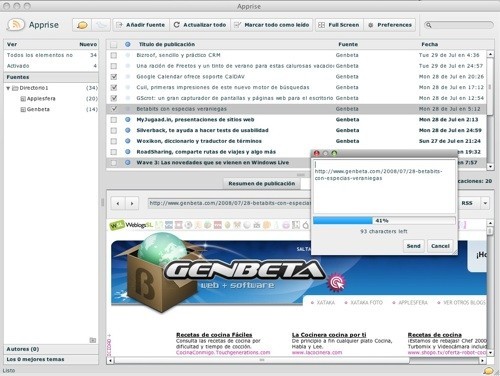Switch to Resumen de publicación tab

(262, 183)
